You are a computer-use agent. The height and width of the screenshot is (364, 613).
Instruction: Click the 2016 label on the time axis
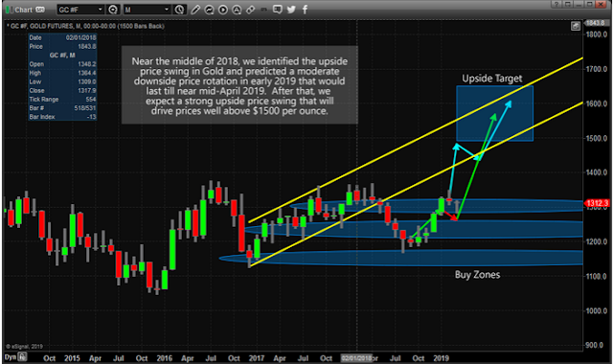165,358
